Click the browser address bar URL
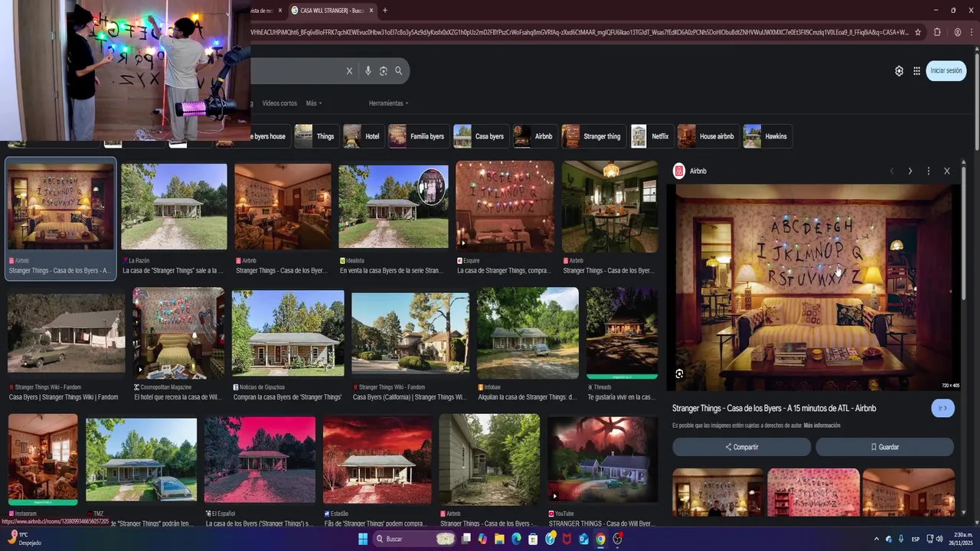 coord(580,32)
